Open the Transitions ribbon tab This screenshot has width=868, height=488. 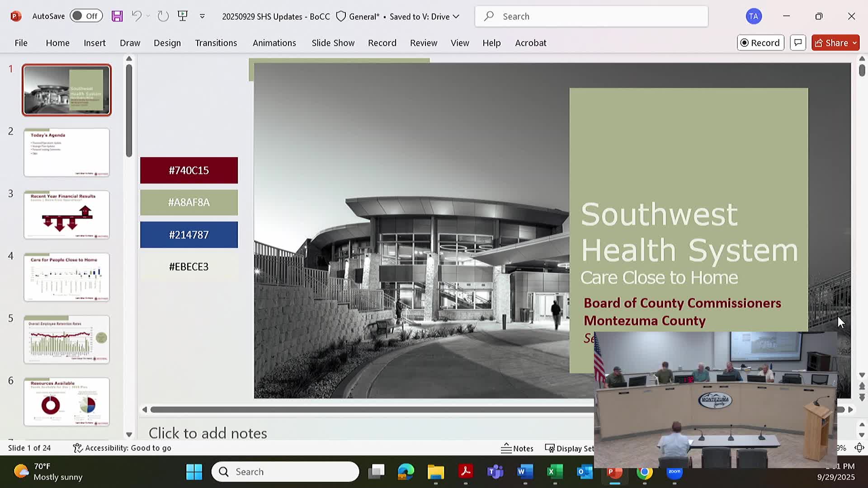tap(216, 43)
